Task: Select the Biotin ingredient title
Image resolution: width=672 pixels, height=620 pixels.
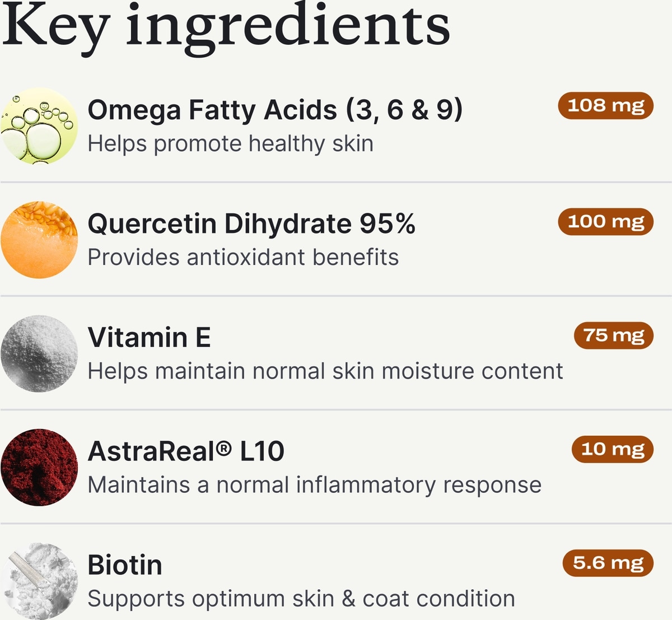Action: [125, 565]
